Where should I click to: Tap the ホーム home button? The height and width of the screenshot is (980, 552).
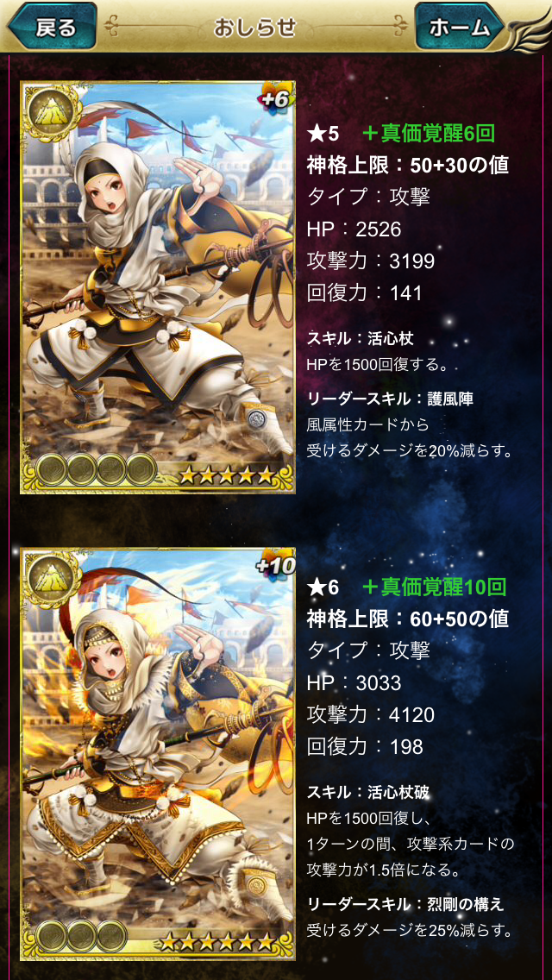click(459, 26)
